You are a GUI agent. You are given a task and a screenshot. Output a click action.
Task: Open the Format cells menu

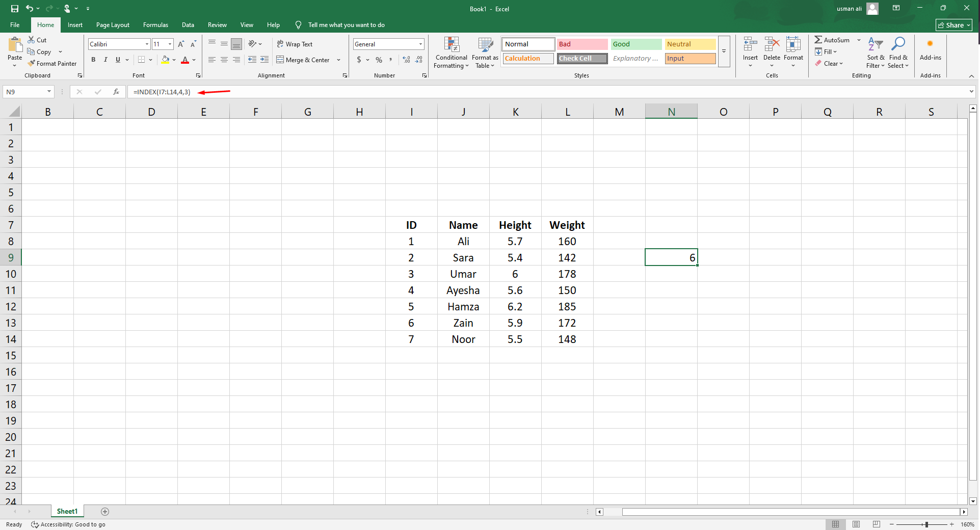(x=793, y=51)
